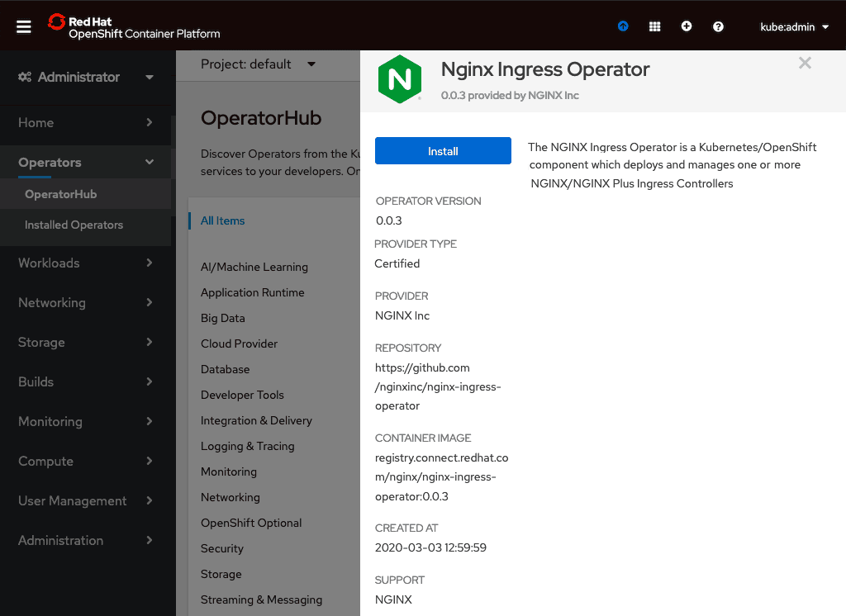Open the Project: default dropdown

[x=258, y=64]
